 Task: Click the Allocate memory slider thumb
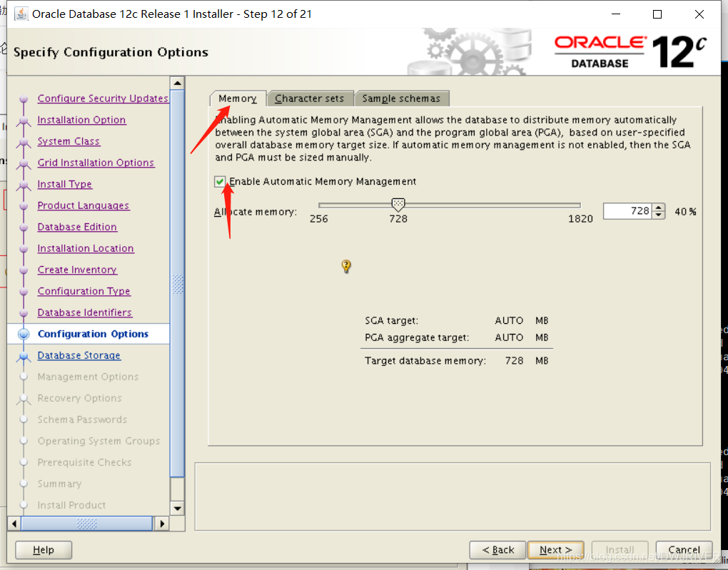[398, 204]
